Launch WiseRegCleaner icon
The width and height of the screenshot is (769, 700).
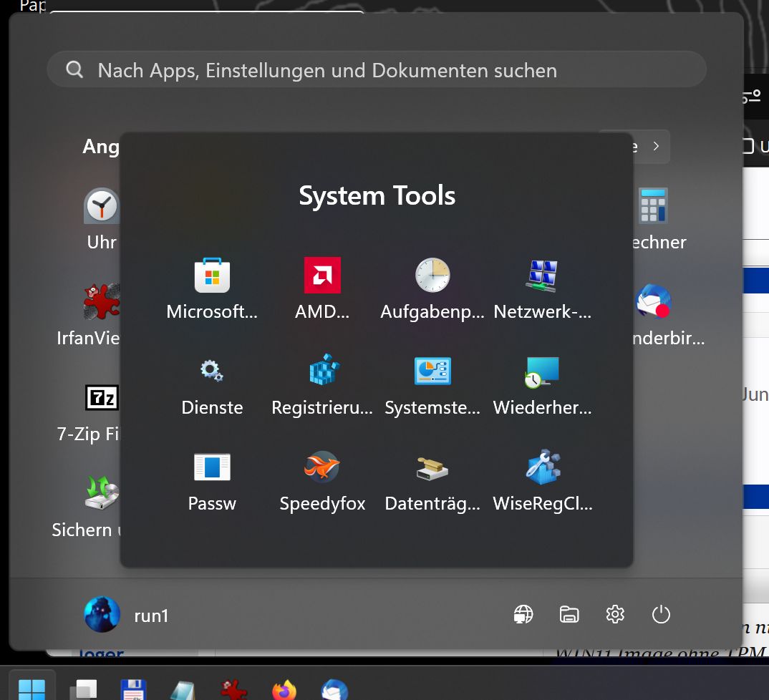(x=543, y=467)
